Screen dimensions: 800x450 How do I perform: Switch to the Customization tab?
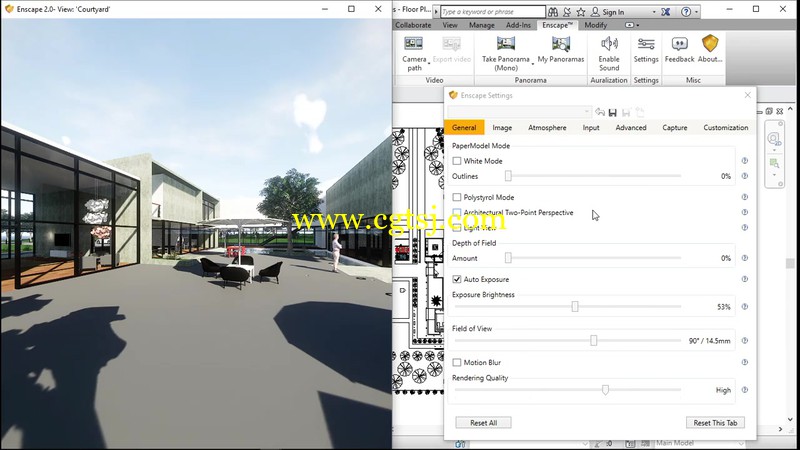point(726,128)
